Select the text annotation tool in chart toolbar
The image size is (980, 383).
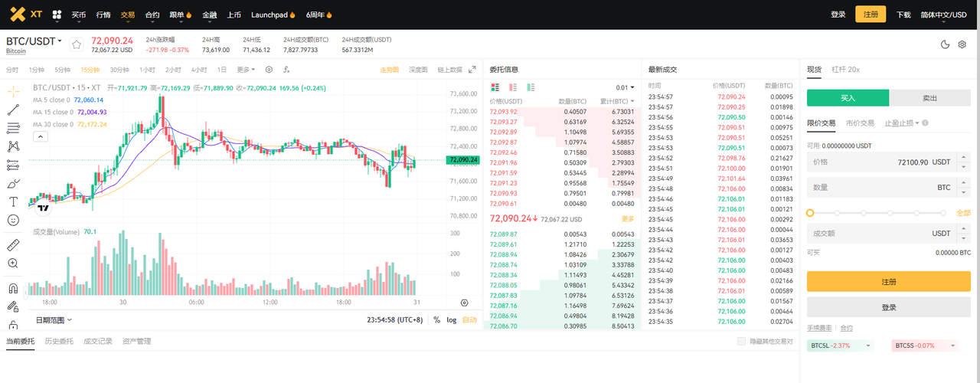click(13, 201)
